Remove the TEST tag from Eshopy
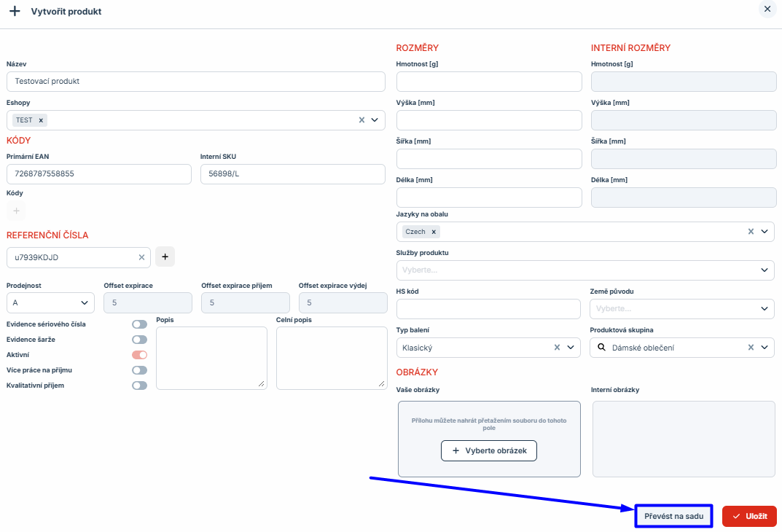Screen dimensions: 782x532 click(41, 120)
